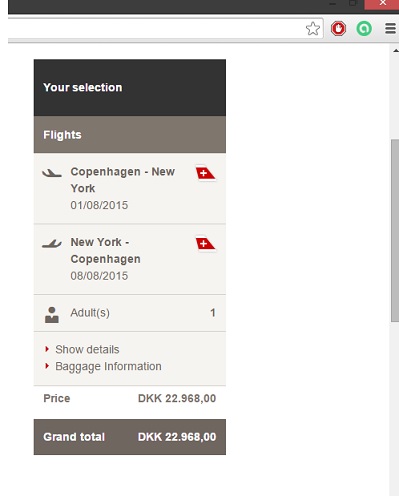The width and height of the screenshot is (399, 496).
Task: Click the adult passenger icon
Action: click(52, 315)
